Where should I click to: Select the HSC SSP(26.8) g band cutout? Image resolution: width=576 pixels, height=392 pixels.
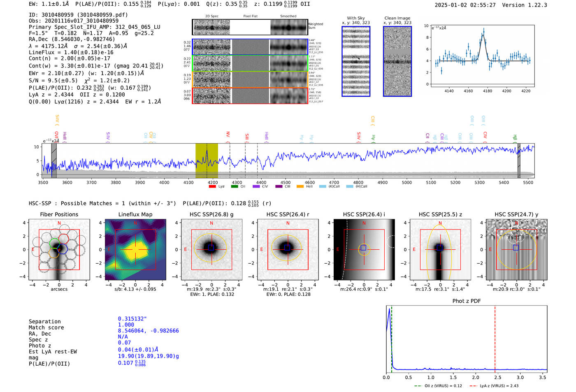click(x=211, y=250)
